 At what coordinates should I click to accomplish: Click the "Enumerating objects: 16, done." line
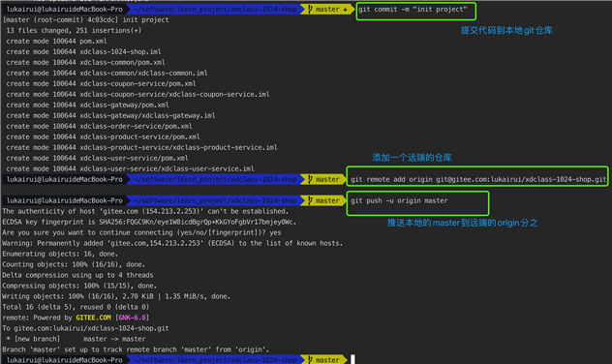click(x=60, y=254)
